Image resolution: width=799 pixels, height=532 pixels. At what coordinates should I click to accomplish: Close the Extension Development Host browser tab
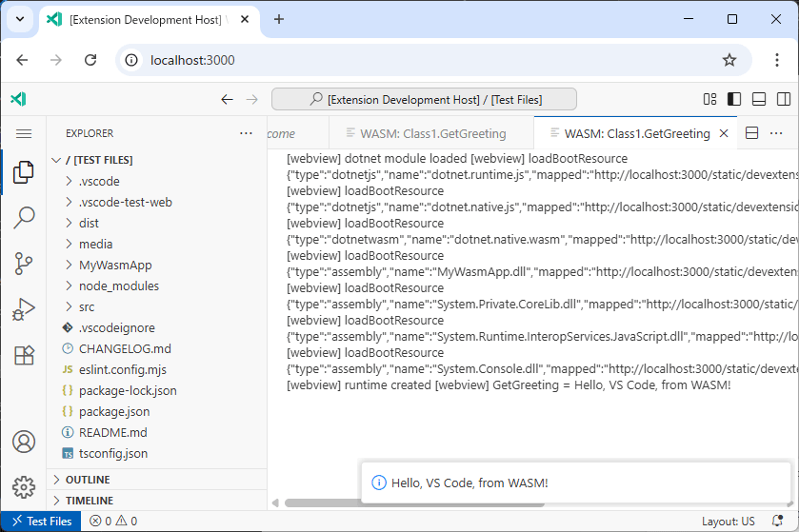(245, 19)
